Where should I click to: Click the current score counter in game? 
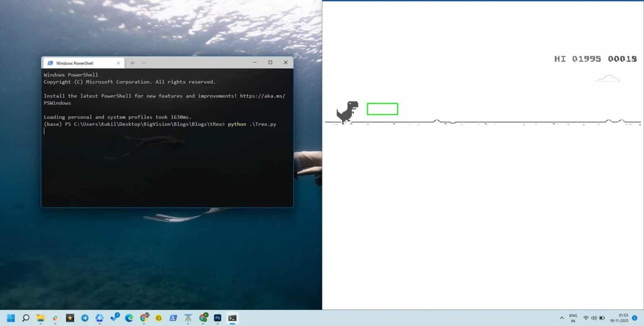pos(622,59)
